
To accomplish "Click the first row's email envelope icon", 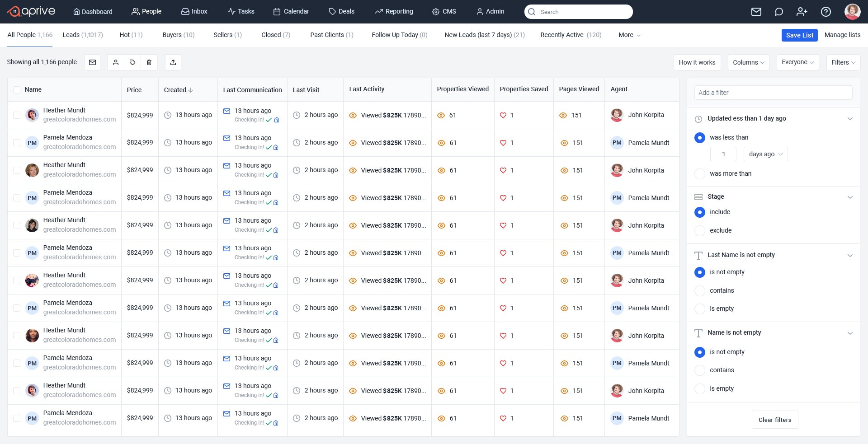I will tap(227, 111).
